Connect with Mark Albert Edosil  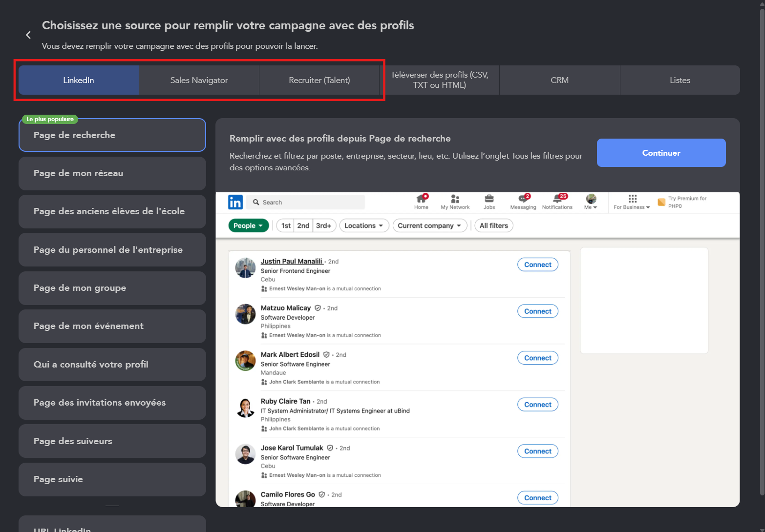click(538, 358)
